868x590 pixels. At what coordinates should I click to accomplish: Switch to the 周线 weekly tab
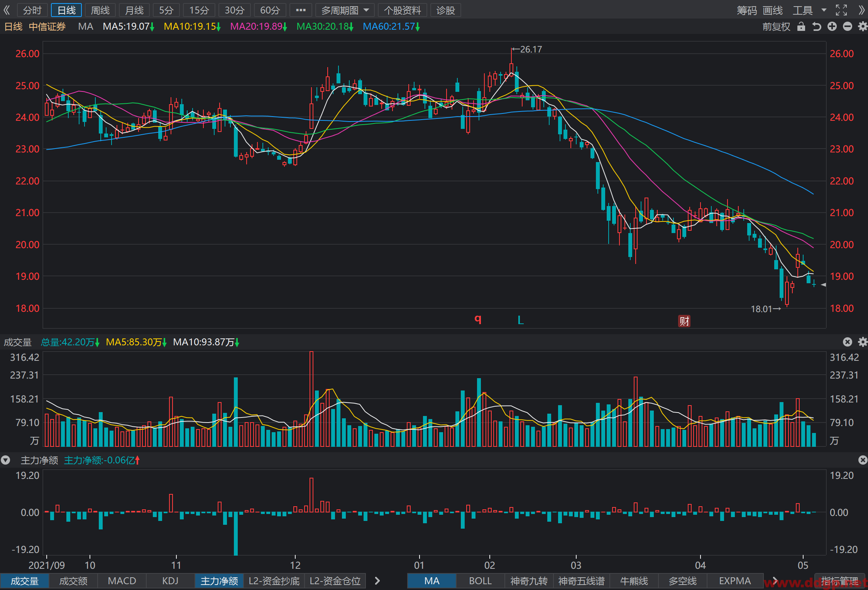tap(100, 10)
